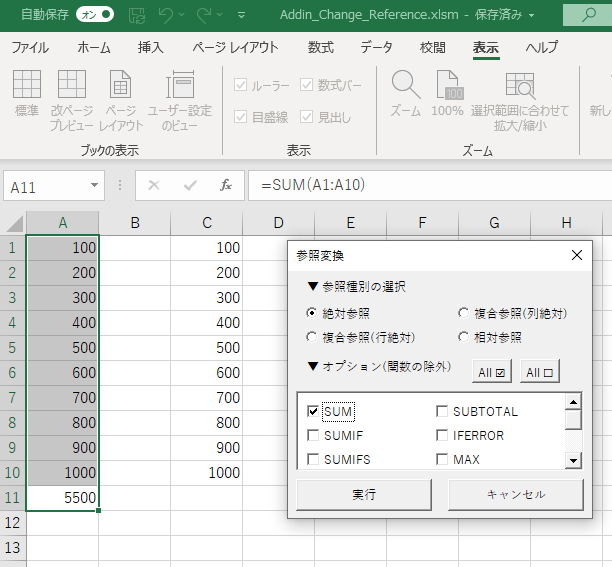The width and height of the screenshot is (612, 567).
Task: Check the IFERROR checkbox
Action: 442,435
